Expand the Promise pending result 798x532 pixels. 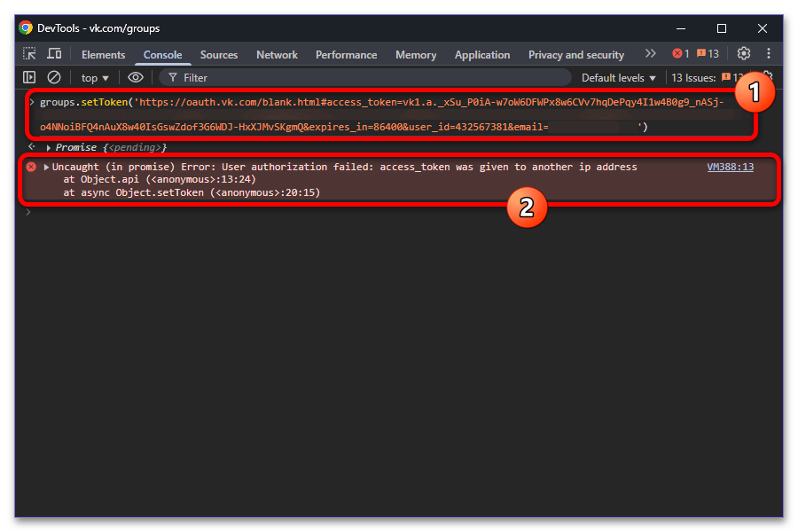(49, 148)
